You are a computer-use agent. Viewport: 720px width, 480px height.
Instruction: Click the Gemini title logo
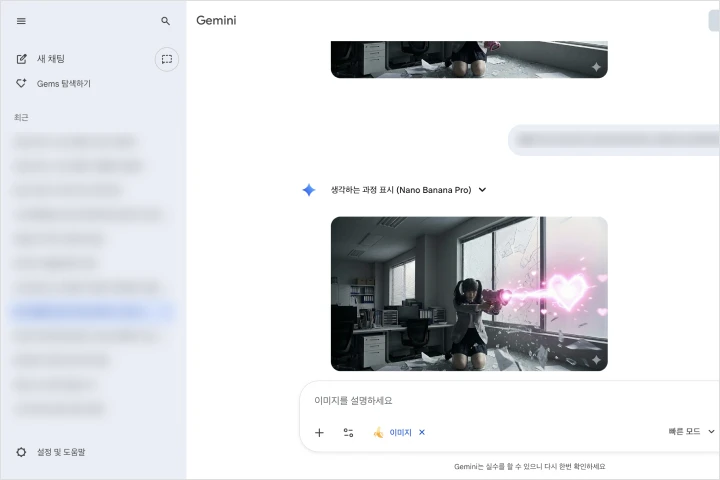[216, 21]
